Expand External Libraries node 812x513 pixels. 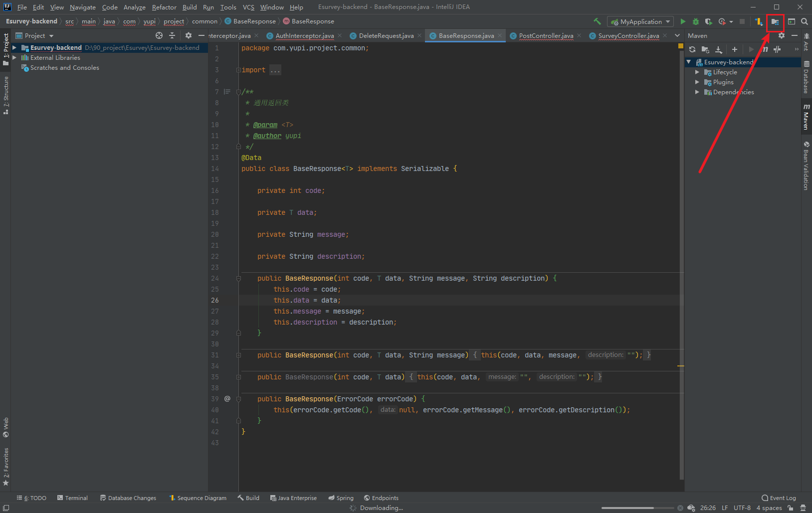click(x=14, y=58)
